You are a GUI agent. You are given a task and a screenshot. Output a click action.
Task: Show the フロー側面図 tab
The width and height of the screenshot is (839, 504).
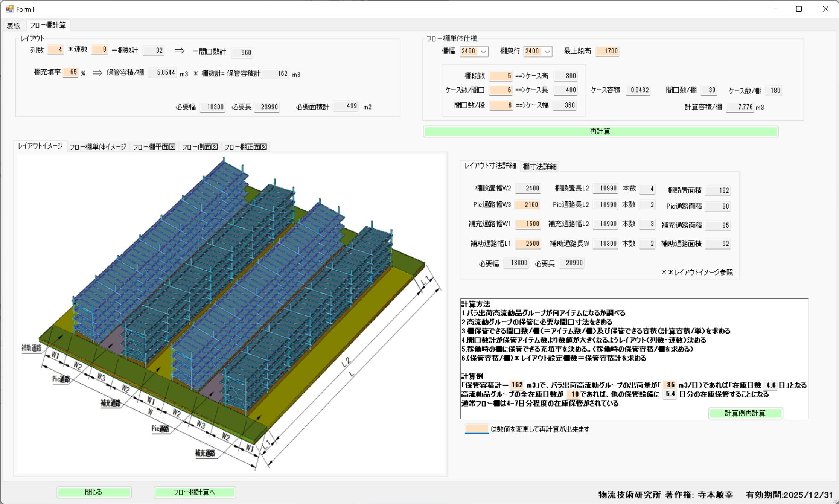click(199, 147)
